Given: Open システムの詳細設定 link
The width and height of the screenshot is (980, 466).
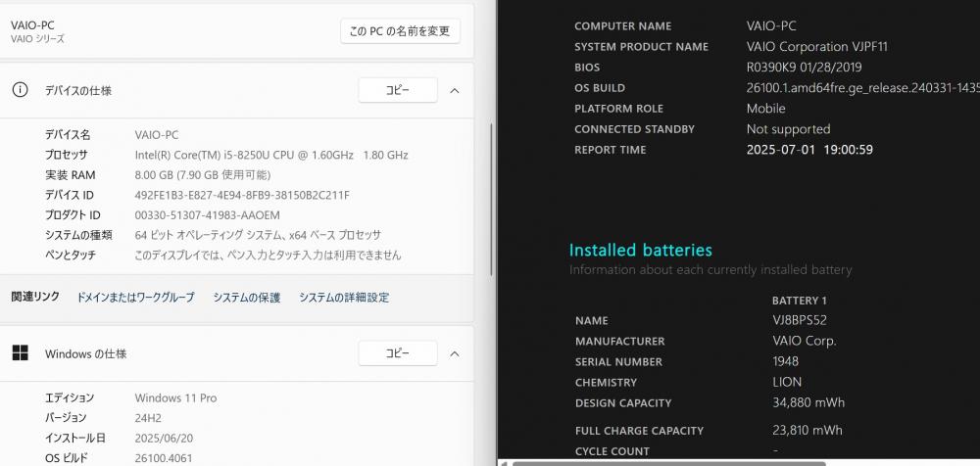Looking at the screenshot, I should [x=344, y=298].
